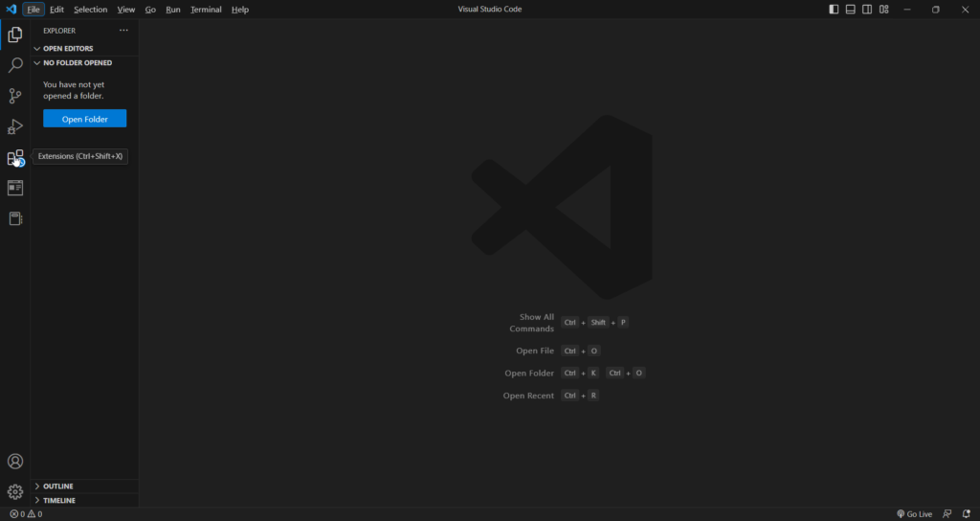Minimize the Visual Studio Code window
Image resolution: width=980 pixels, height=521 pixels.
(907, 10)
